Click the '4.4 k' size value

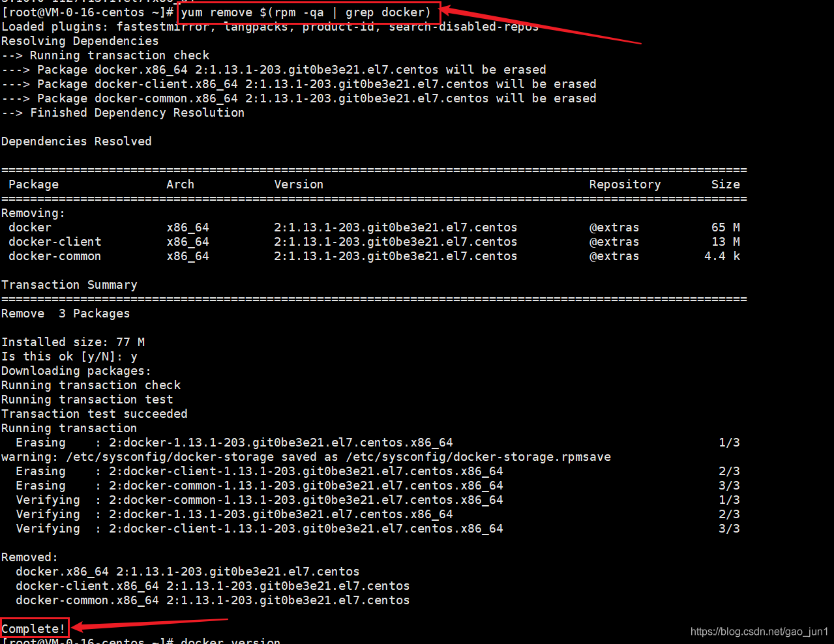point(722,256)
